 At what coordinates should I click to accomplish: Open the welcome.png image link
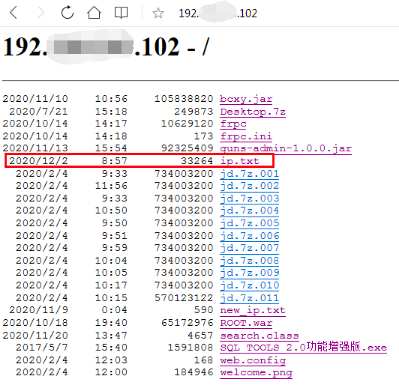[x=256, y=372]
